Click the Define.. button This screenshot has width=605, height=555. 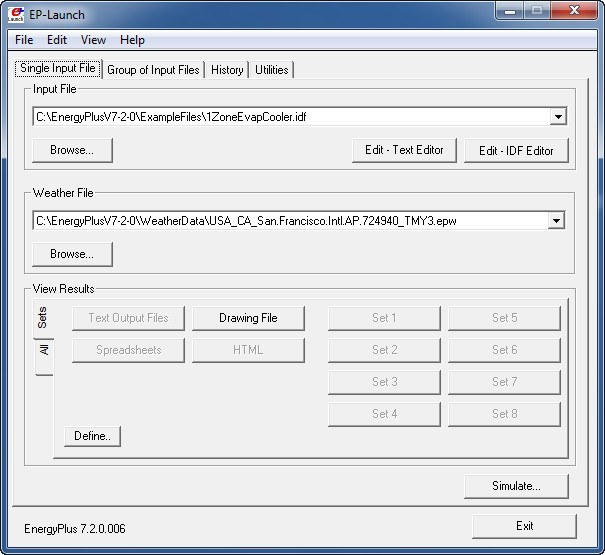pos(92,436)
